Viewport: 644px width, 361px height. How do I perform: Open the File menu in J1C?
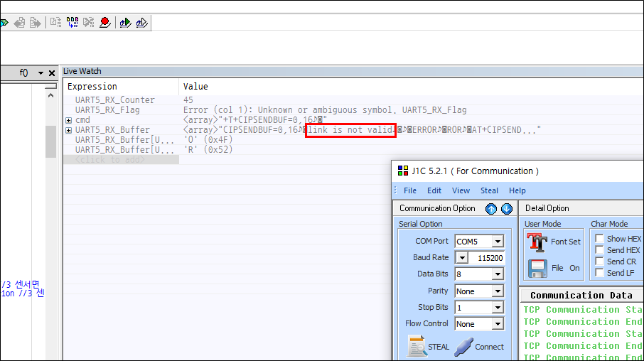[x=410, y=190]
